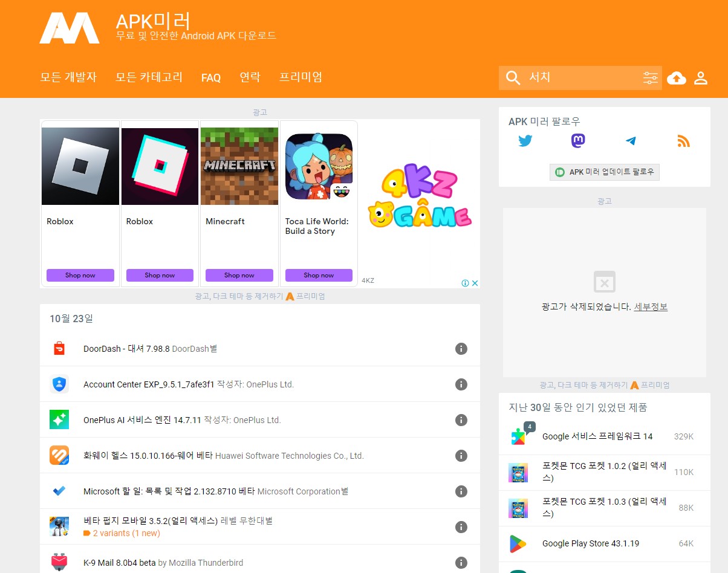
Task: Click the 화웨이 헬스 app icon
Action: click(59, 456)
